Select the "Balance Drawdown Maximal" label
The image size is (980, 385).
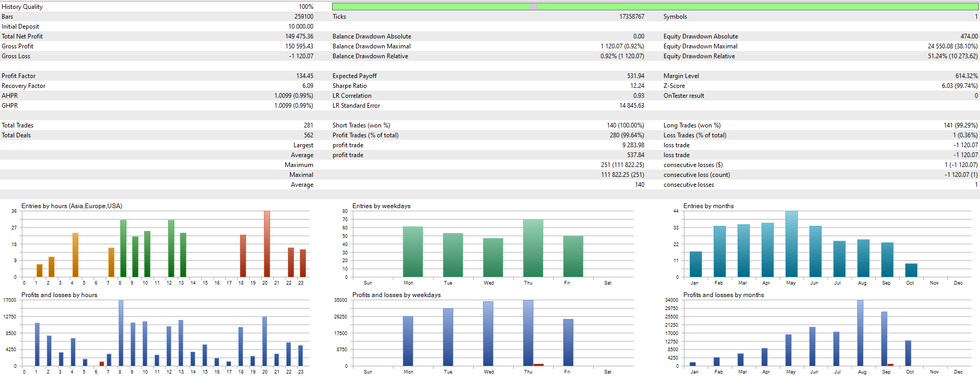click(x=372, y=46)
